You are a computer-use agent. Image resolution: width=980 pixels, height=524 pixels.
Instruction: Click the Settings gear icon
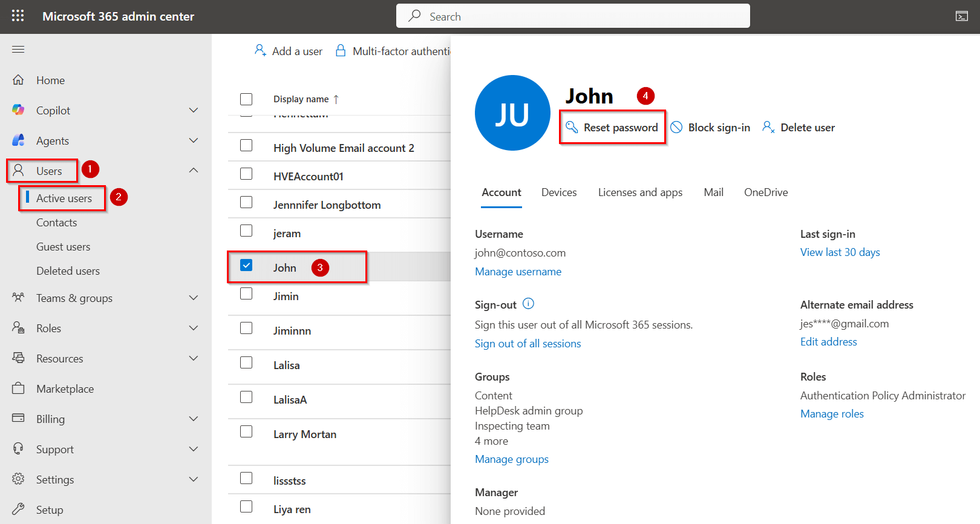18,479
